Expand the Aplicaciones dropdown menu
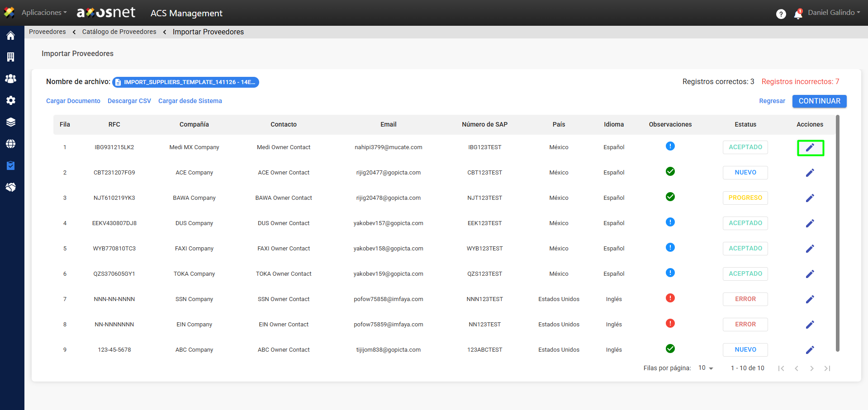Image resolution: width=868 pixels, height=410 pixels. point(44,13)
